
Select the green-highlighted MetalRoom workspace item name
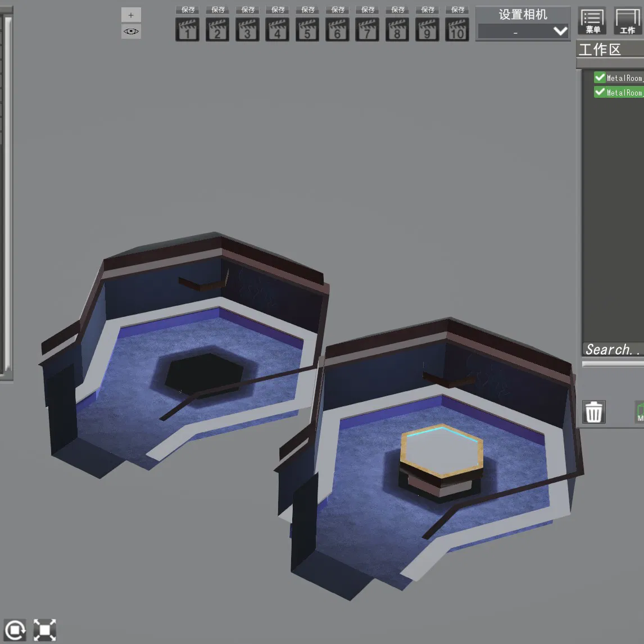tap(625, 92)
